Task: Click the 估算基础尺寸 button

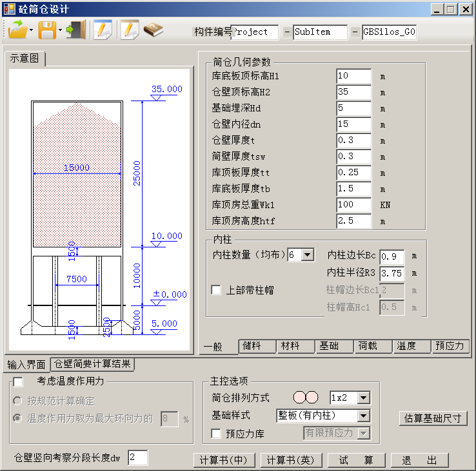Action: [x=433, y=419]
